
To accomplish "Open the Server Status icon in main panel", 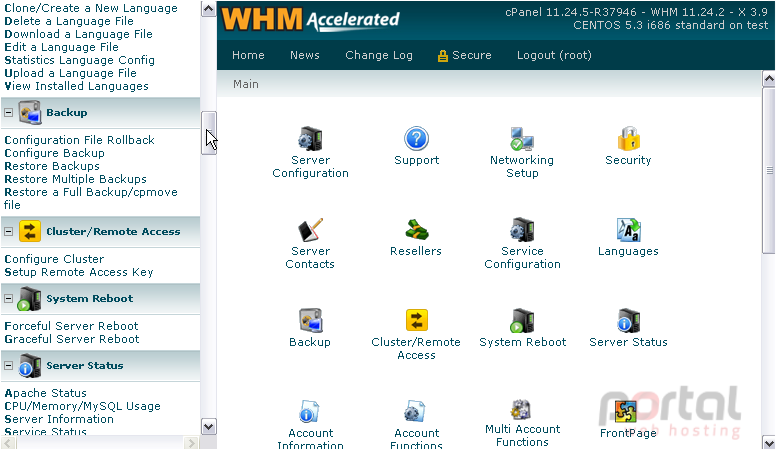I will click(x=629, y=320).
